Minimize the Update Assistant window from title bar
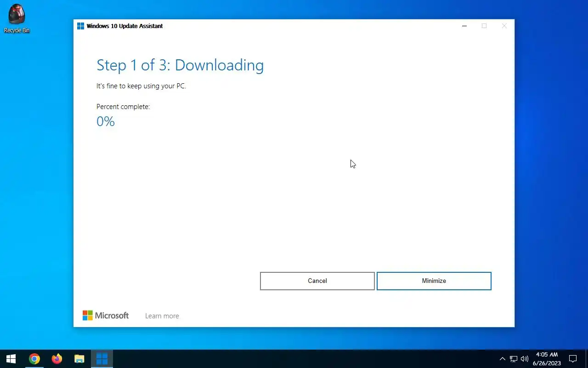This screenshot has width=588, height=368. pyautogui.click(x=464, y=26)
